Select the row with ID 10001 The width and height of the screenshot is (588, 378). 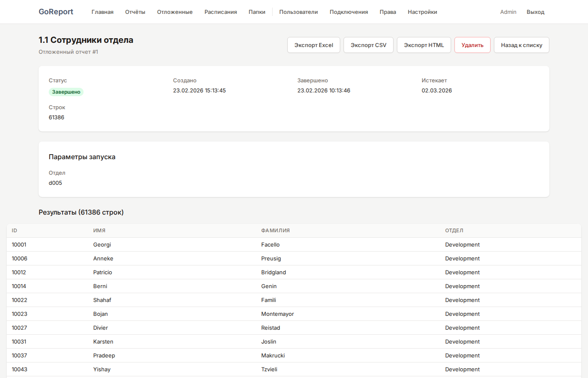point(19,244)
